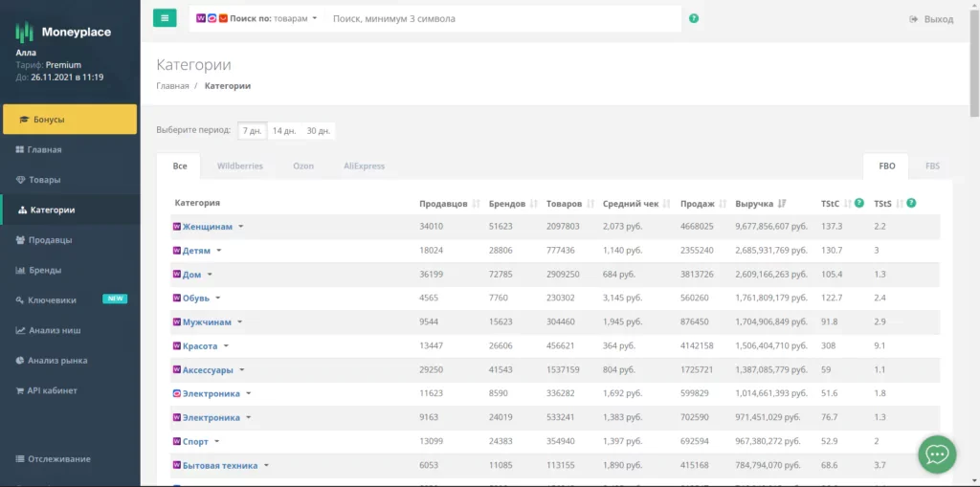Expand the Женщинам category row

(241, 227)
